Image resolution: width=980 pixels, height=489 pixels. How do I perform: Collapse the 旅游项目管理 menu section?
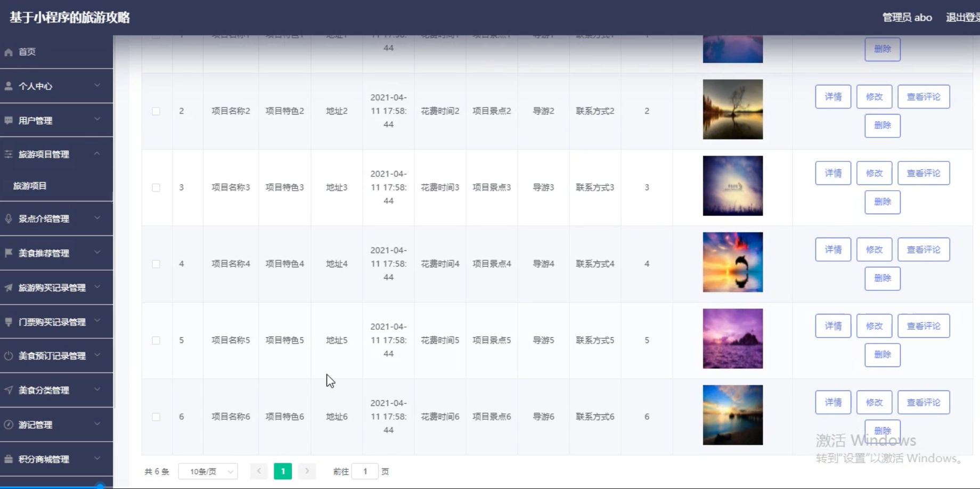pyautogui.click(x=97, y=154)
